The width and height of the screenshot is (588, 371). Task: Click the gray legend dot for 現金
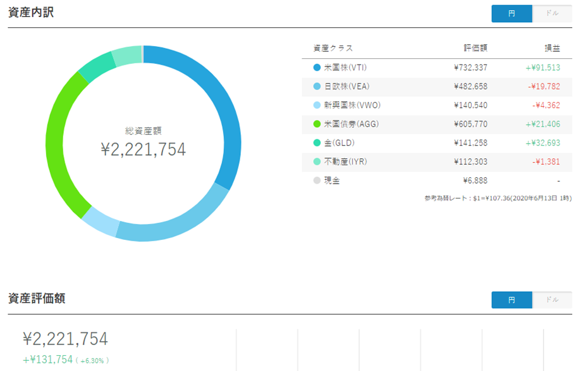[x=317, y=180]
